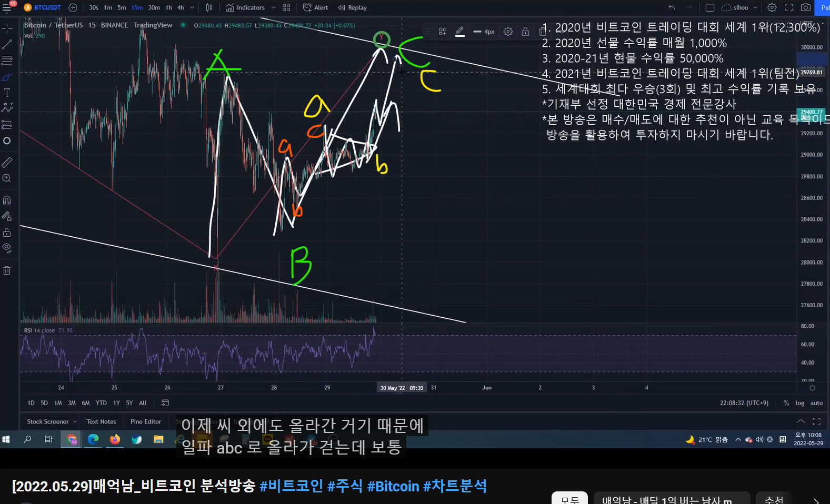The height and width of the screenshot is (504, 830).
Task: Create an Alert
Action: tap(316, 7)
